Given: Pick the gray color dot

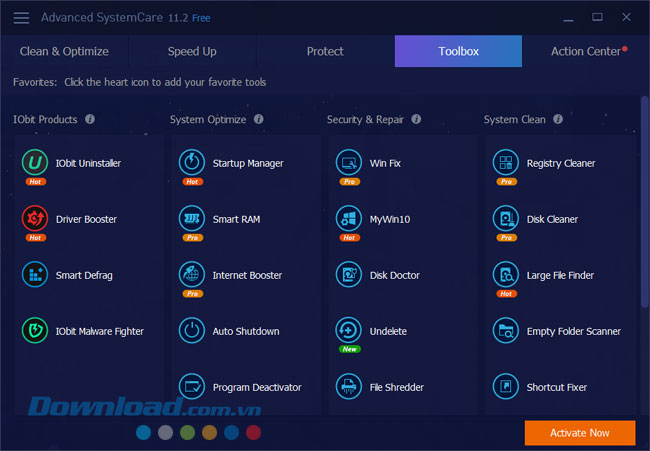Looking at the screenshot, I should pos(165,432).
